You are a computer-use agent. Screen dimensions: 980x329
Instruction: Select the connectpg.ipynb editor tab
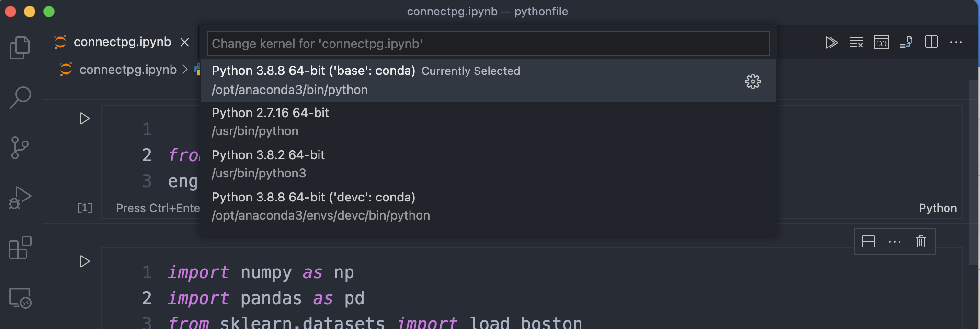click(x=122, y=42)
